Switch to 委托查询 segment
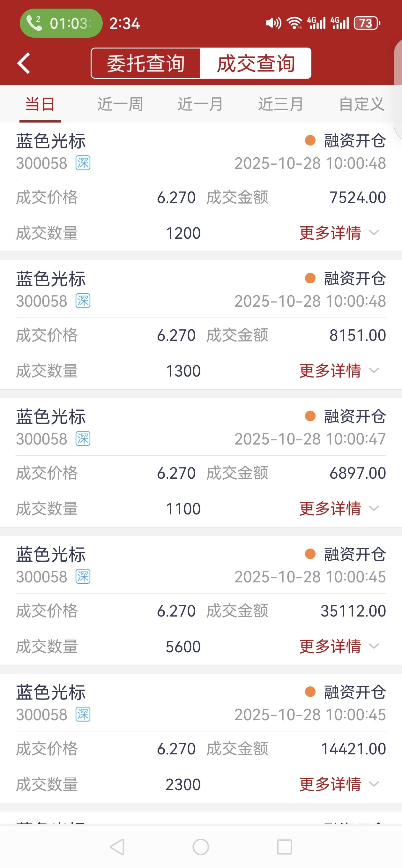The image size is (402, 868). (x=146, y=64)
